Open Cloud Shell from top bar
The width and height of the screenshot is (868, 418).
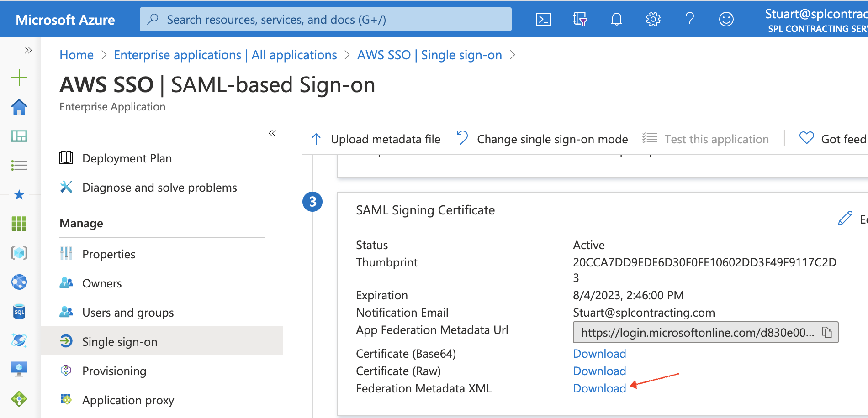tap(543, 19)
